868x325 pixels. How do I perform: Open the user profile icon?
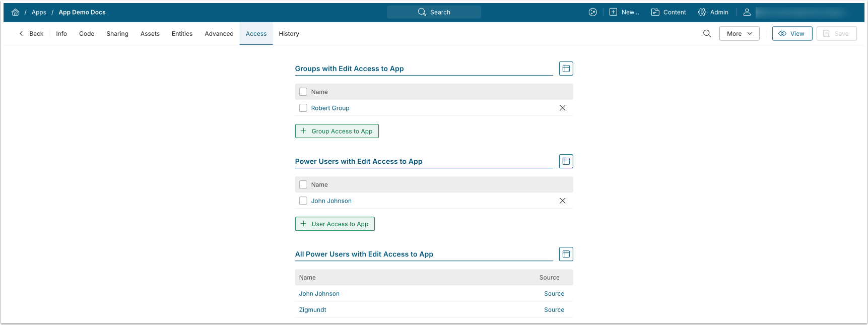[x=747, y=12]
